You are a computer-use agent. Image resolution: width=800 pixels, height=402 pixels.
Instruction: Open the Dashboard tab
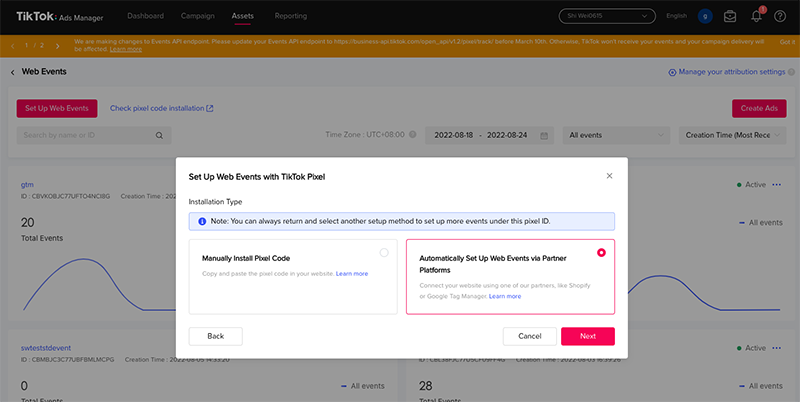point(145,16)
